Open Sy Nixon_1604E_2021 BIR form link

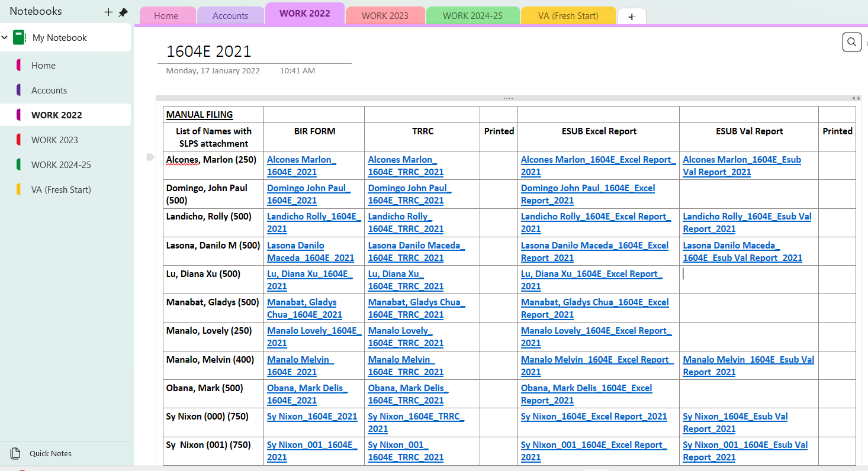pyautogui.click(x=312, y=417)
